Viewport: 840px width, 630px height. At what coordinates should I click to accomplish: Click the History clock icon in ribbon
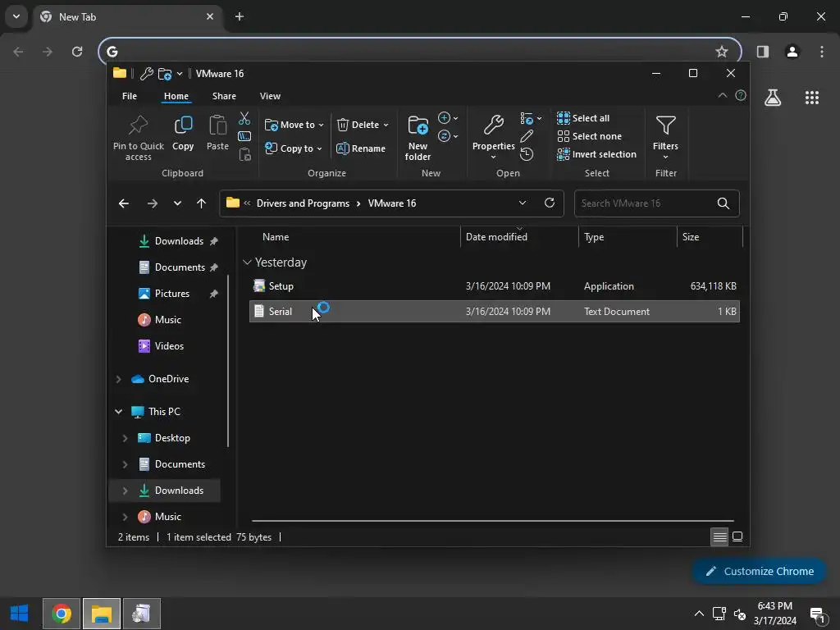[x=527, y=154]
